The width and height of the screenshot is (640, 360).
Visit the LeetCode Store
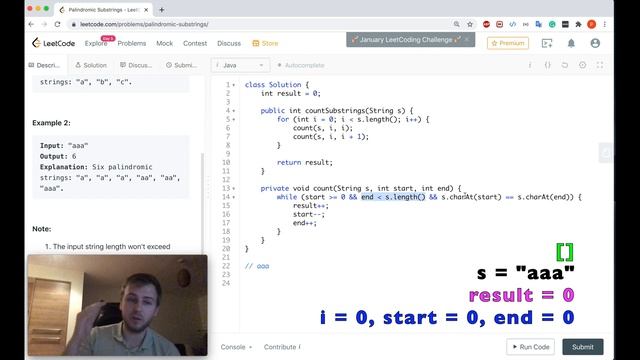[x=265, y=43]
